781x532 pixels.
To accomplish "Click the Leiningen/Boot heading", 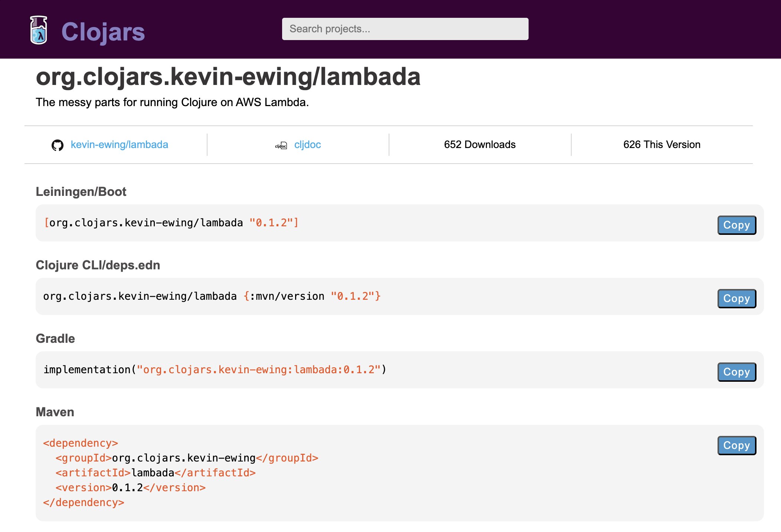I will click(x=81, y=192).
